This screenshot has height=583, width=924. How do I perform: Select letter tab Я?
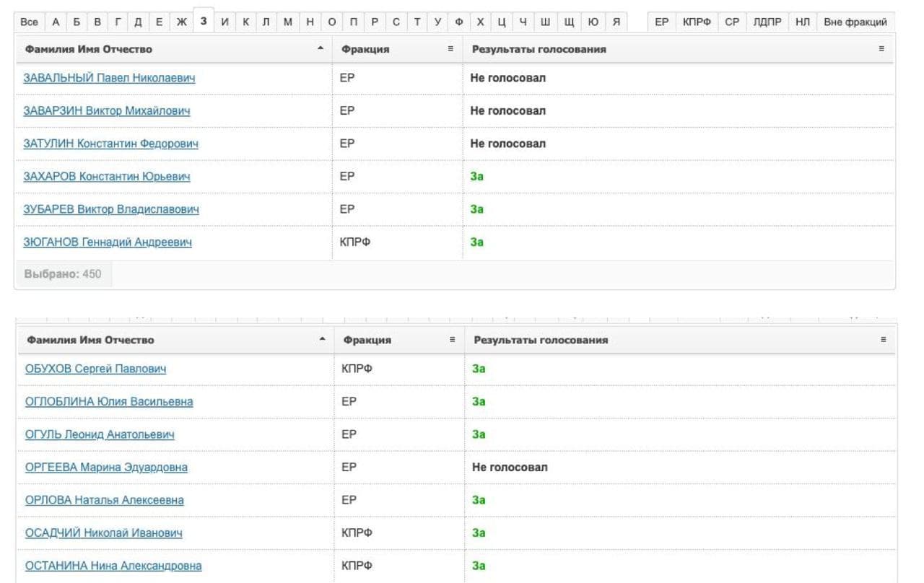tap(616, 22)
